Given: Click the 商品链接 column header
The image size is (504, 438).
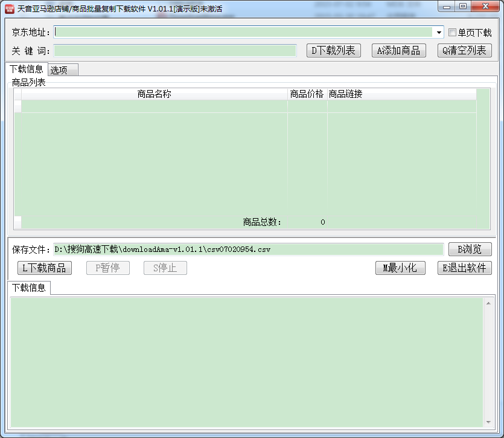Looking at the screenshot, I should pyautogui.click(x=402, y=94).
